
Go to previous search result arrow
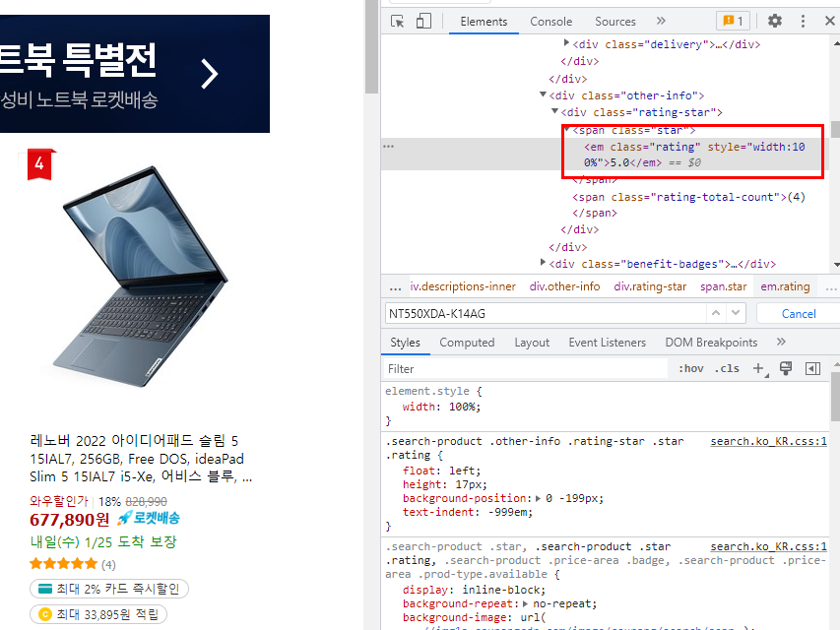(716, 313)
